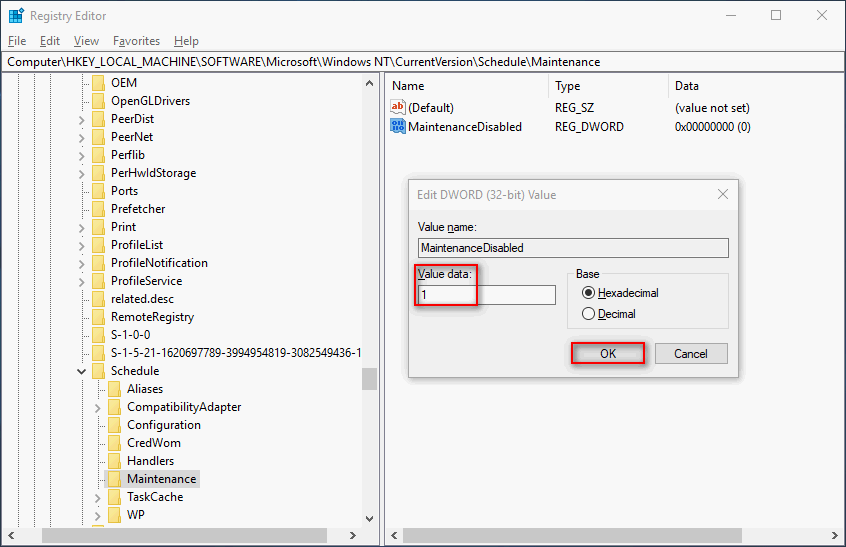Click the Maintenance folder icon in tree
The width and height of the screenshot is (846, 547).
[x=114, y=479]
